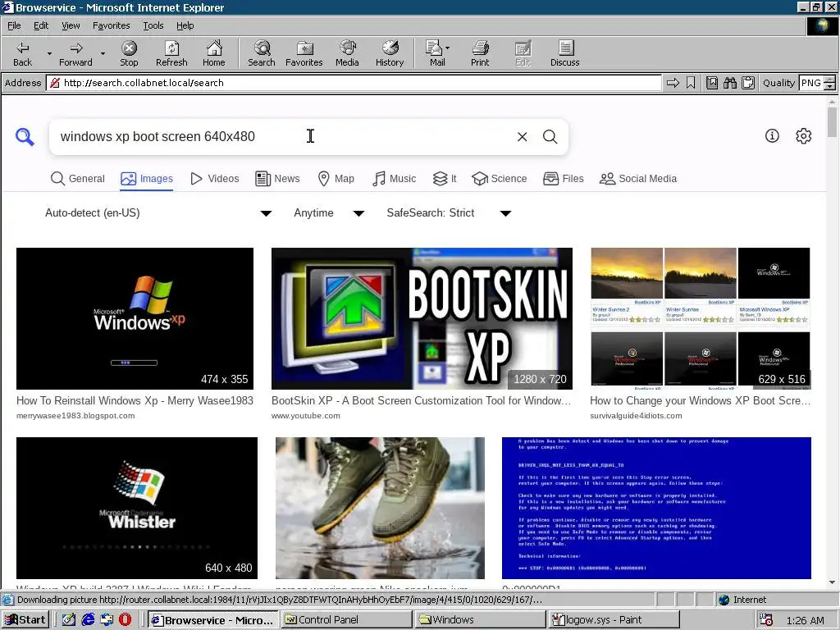Click the Back toolbar button
Viewport: 840px width, 630px height.
22,53
